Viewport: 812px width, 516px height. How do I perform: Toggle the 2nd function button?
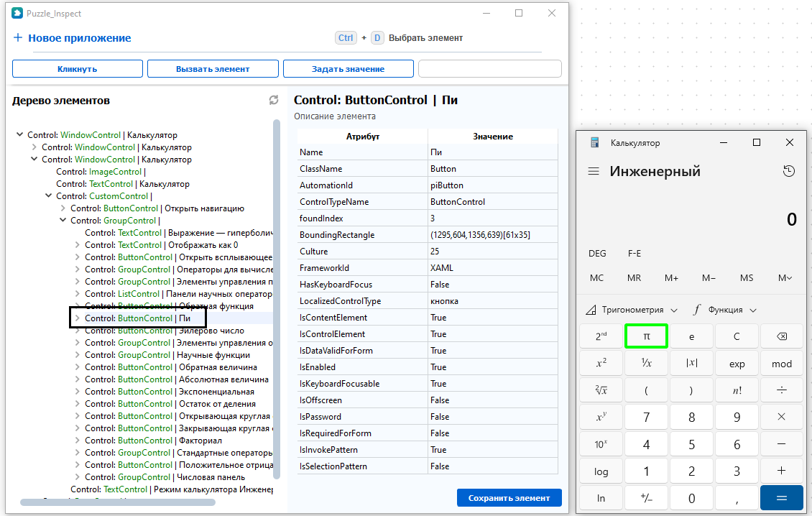[x=601, y=337]
